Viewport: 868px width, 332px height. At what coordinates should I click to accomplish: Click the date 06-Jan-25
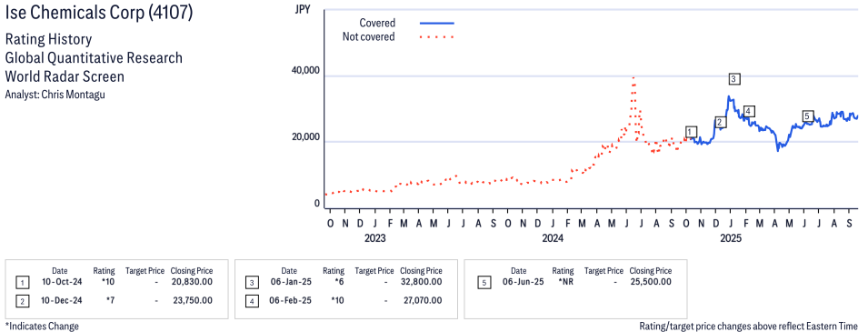[290, 282]
